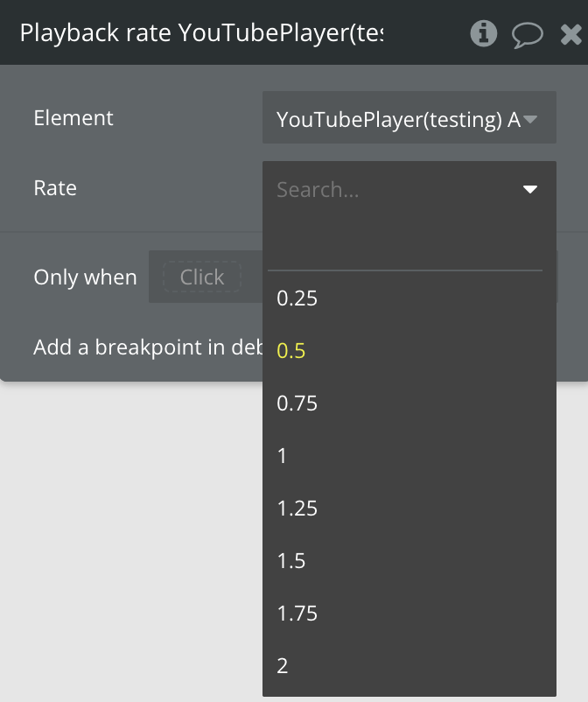The height and width of the screenshot is (702, 588).
Task: Open the Element dropdown YouTubePlayer(testing) A
Action: tap(409, 119)
